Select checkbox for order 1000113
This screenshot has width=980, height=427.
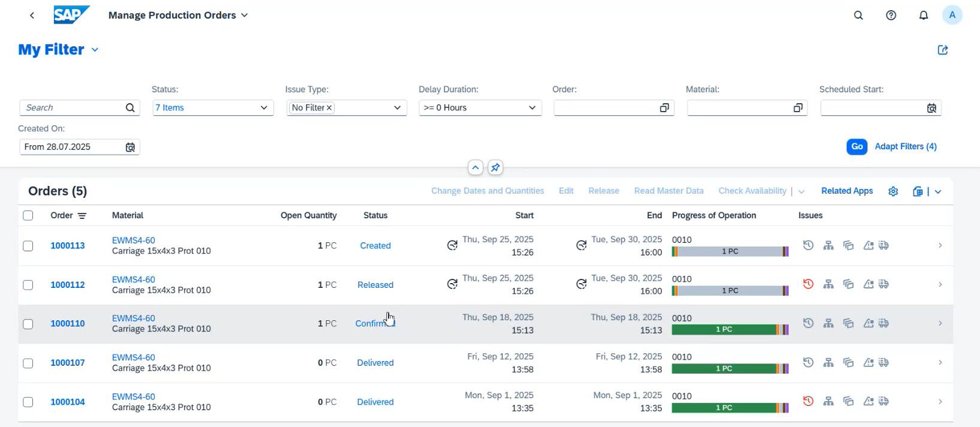tap(28, 246)
